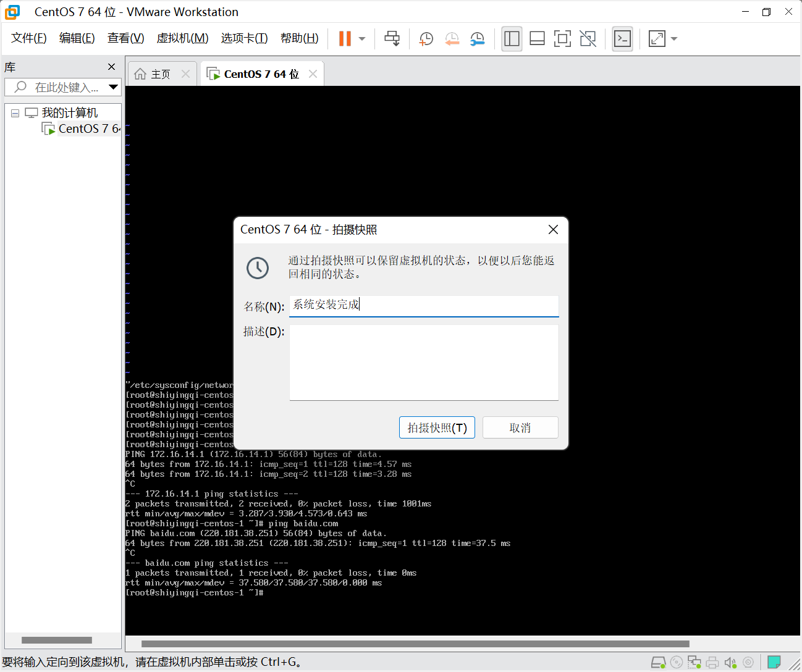This screenshot has height=672, width=802.
Task: Click the hard disk status icon
Action: click(659, 663)
